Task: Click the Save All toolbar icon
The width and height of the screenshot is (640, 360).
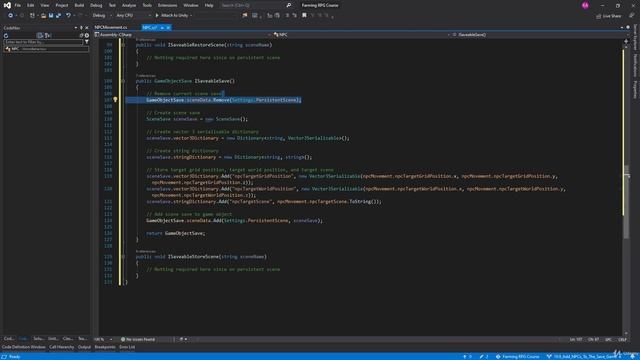Action: click(58, 16)
